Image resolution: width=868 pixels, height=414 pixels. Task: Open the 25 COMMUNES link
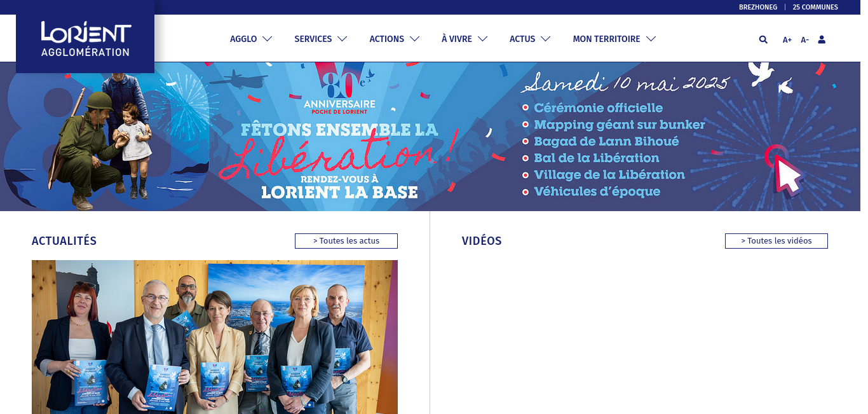click(x=815, y=8)
